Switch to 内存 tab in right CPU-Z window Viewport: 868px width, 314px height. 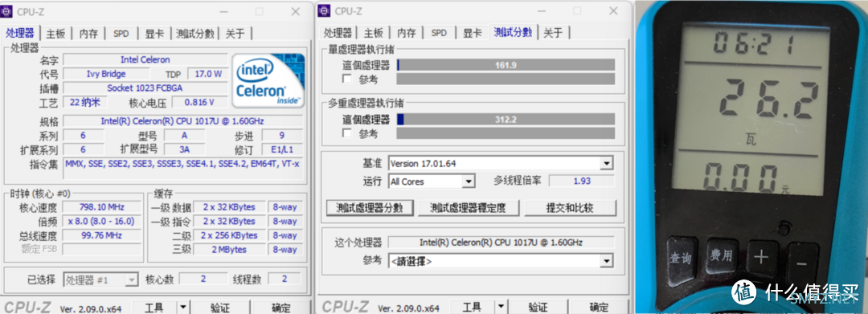coord(407,33)
